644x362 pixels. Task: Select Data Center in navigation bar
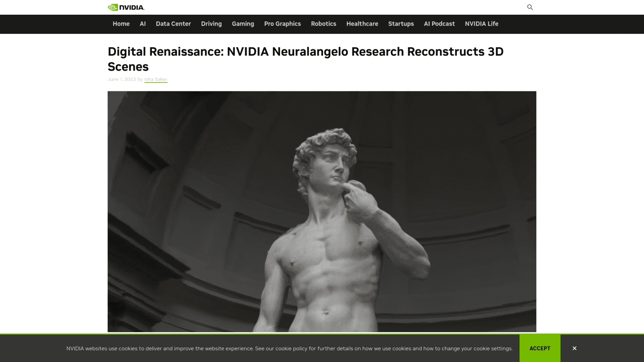coord(173,24)
